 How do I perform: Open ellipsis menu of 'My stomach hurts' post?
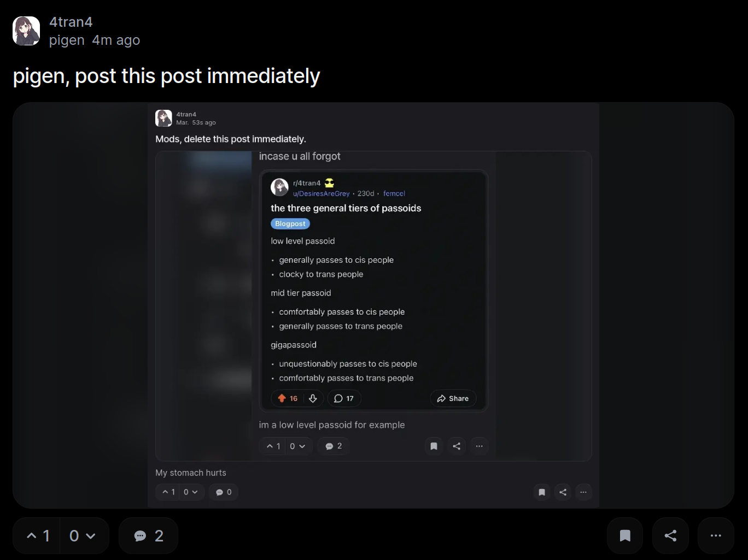tap(583, 492)
